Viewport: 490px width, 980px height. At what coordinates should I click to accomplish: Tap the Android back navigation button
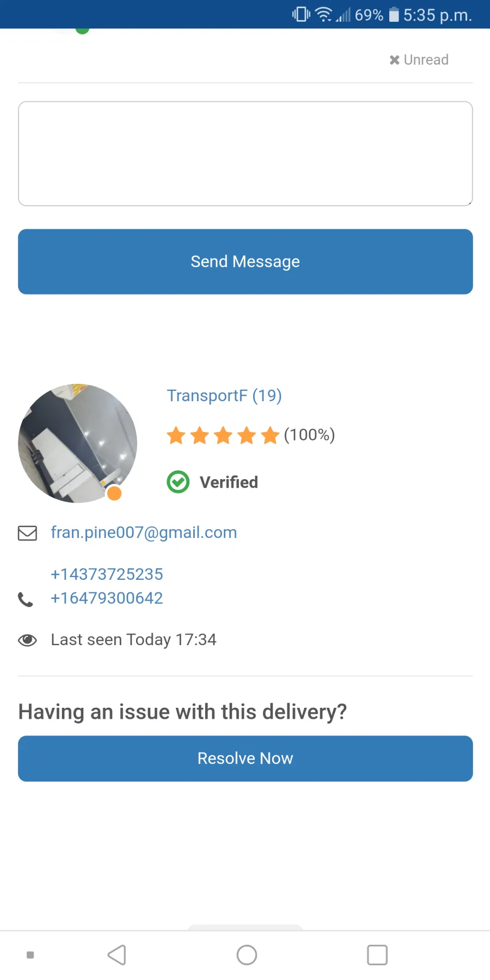[x=117, y=955]
